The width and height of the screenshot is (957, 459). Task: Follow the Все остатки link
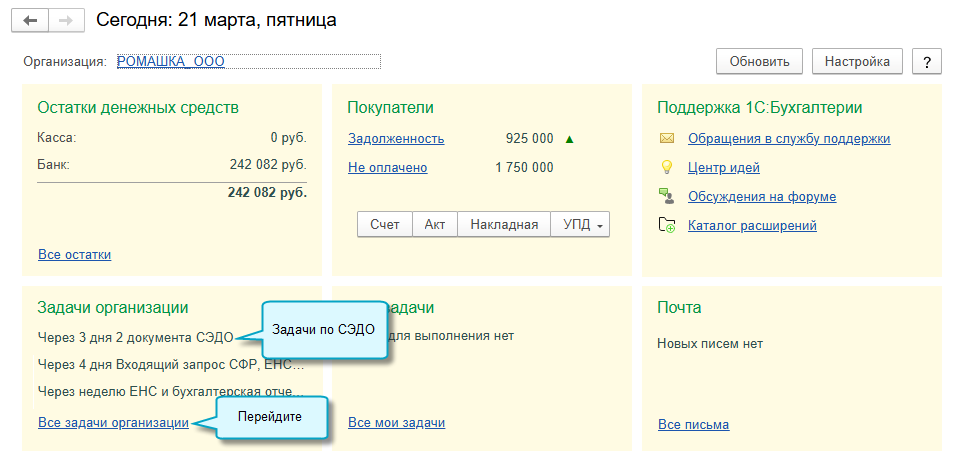tap(74, 255)
